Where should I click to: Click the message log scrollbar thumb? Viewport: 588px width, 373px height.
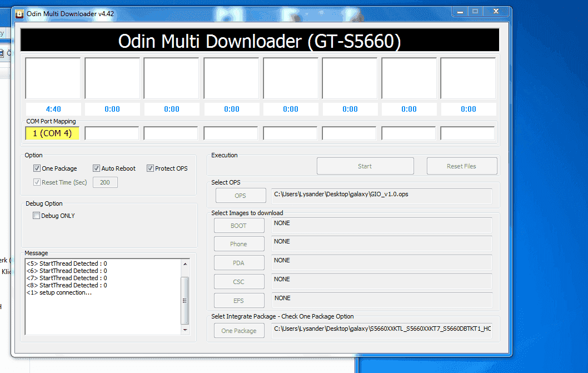tap(185, 300)
